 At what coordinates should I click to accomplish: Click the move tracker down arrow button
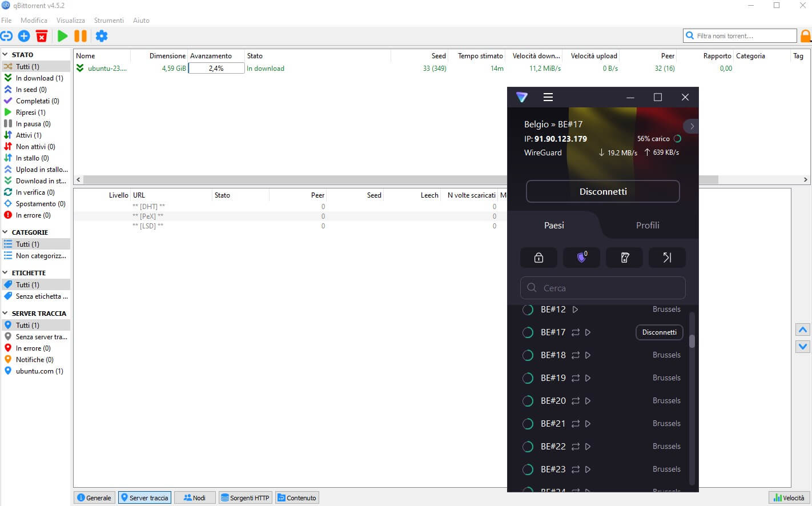[x=803, y=346]
